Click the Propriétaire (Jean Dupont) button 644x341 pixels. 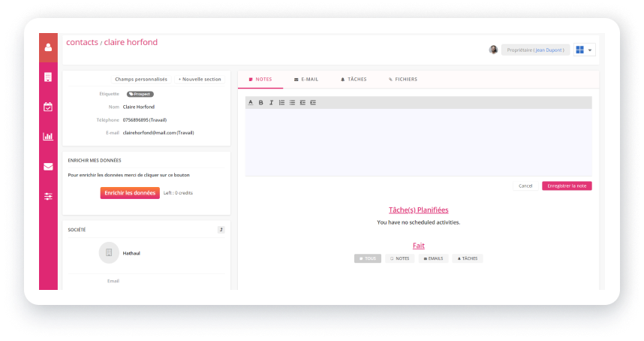pyautogui.click(x=535, y=50)
